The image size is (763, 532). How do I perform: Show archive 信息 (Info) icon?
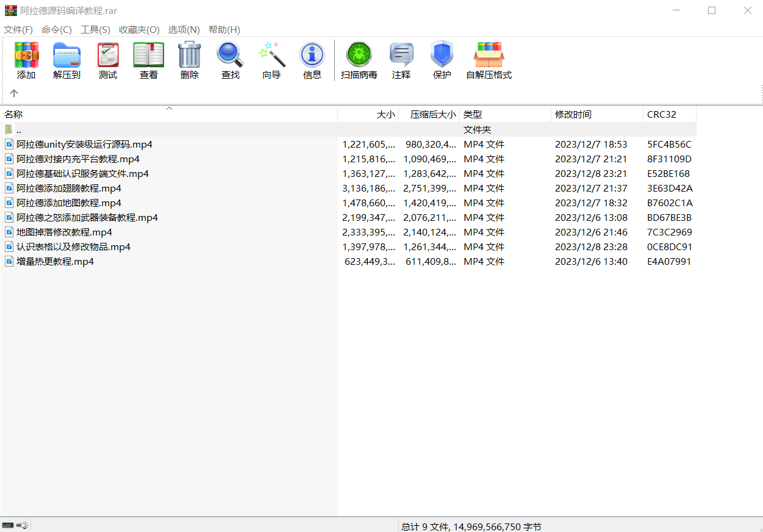tap(312, 60)
